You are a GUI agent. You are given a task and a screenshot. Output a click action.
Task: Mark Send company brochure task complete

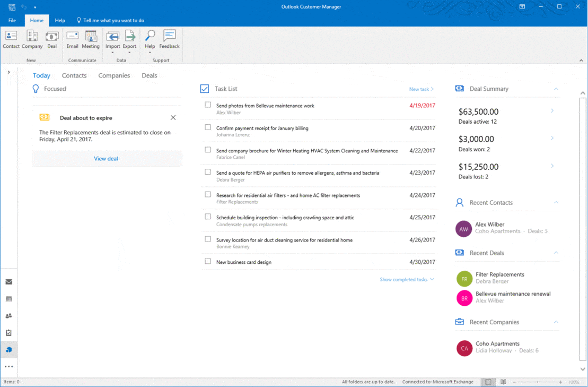(208, 149)
